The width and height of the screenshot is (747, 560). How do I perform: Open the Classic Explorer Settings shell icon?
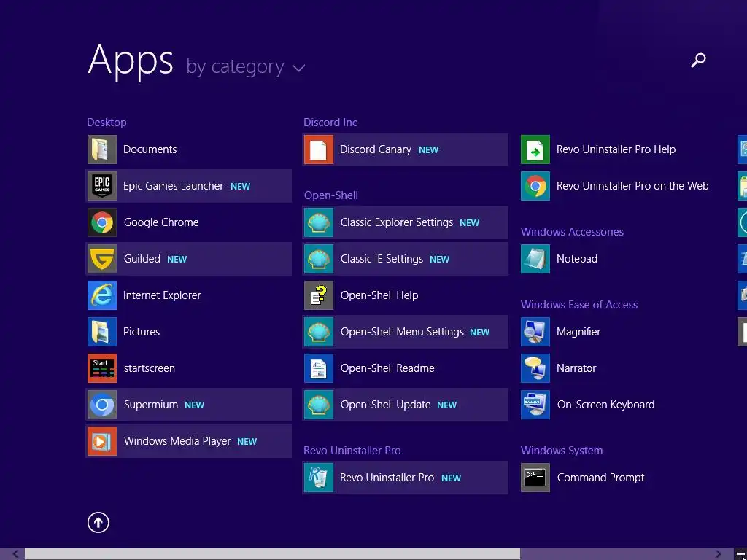point(319,222)
